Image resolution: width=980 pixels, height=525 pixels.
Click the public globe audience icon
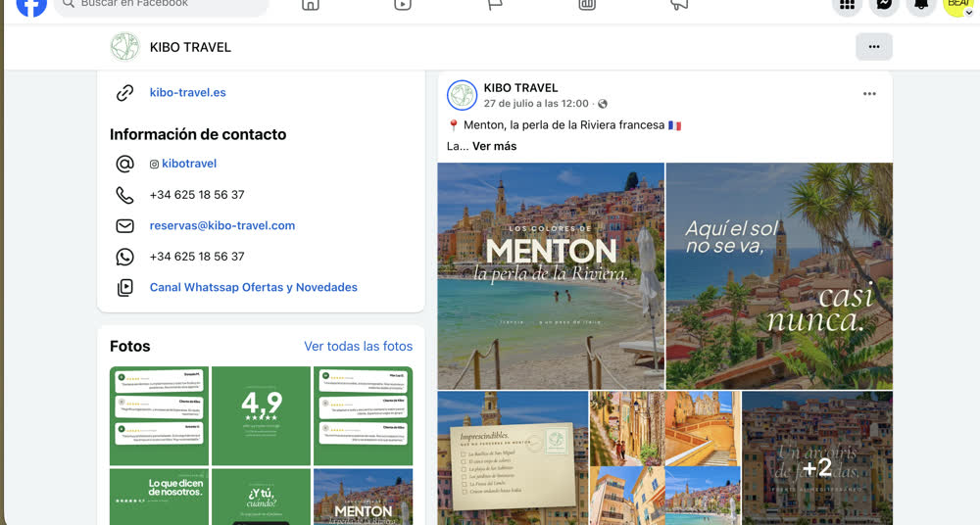pyautogui.click(x=603, y=104)
